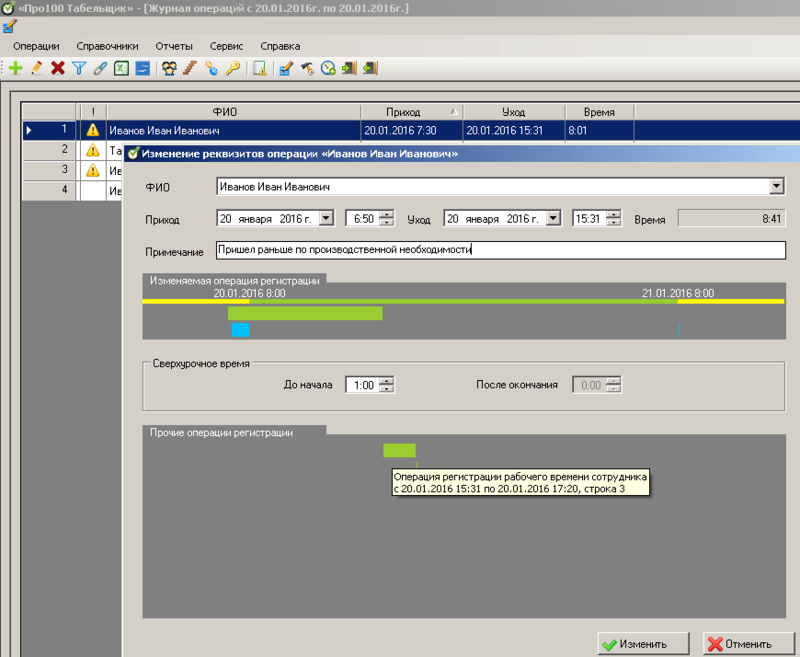Click the Отменить button
Image resolution: width=800 pixels, height=657 pixels.
748,644
